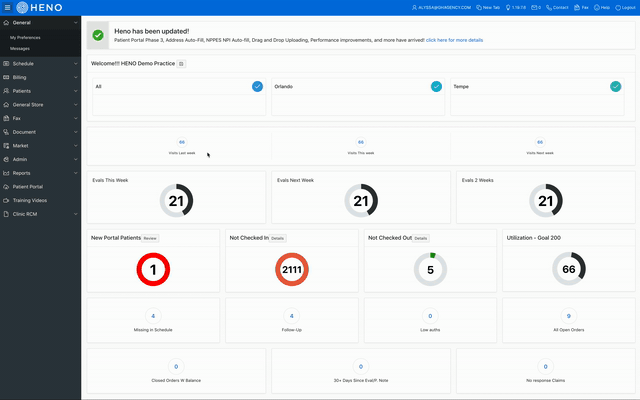Click Details button beside Not Checked Out

pyautogui.click(x=421, y=238)
